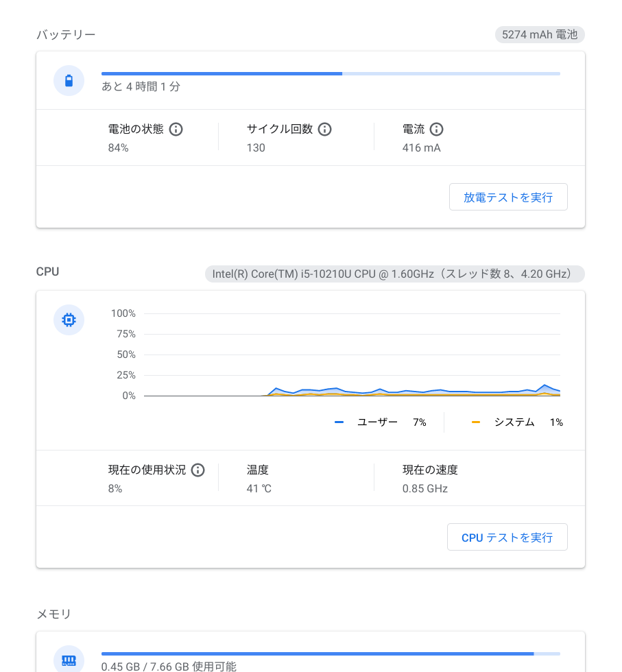The width and height of the screenshot is (622, 672).
Task: Show info for 電池の状態
Action: pos(176,129)
